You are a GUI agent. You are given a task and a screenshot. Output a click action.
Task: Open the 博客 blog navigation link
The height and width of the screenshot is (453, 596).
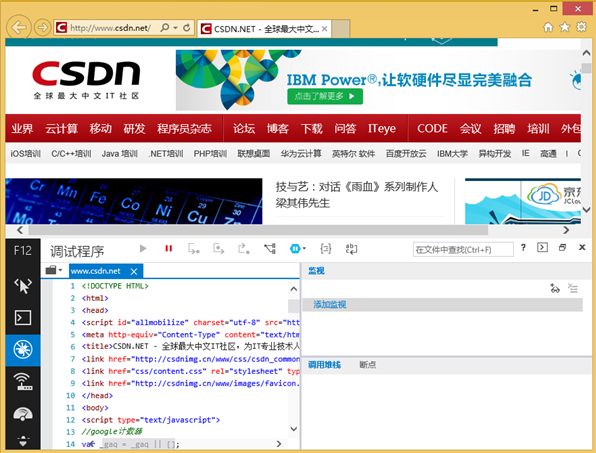pos(278,128)
